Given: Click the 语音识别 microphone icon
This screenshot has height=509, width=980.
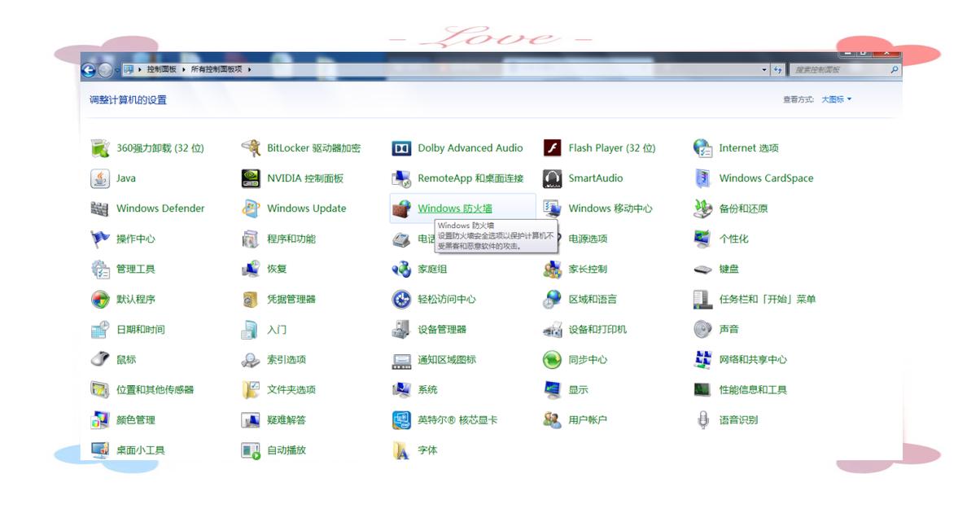Looking at the screenshot, I should 702,419.
